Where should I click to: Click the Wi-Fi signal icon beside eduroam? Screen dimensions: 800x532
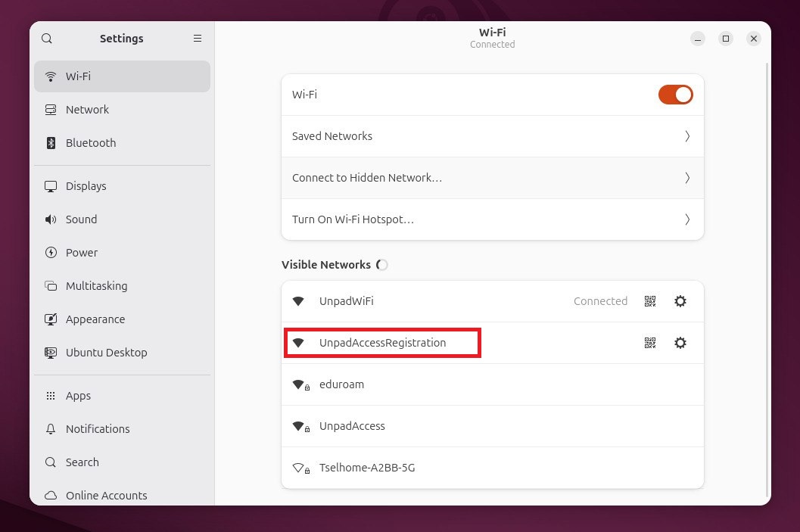300,385
